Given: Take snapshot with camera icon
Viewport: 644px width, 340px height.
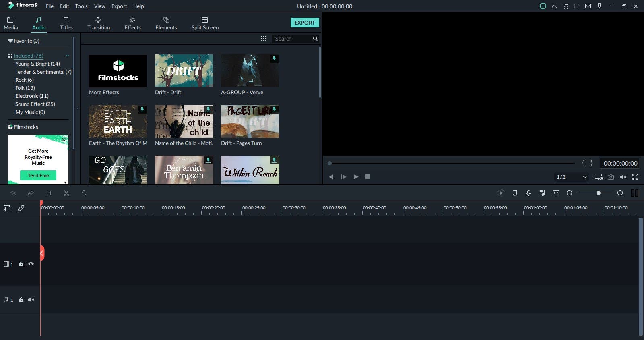Looking at the screenshot, I should click(611, 177).
